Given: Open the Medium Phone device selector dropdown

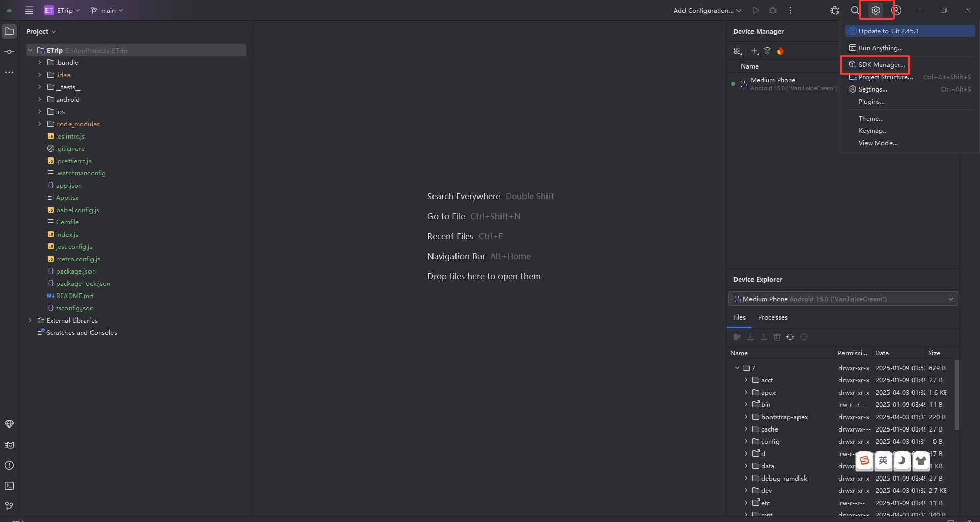Looking at the screenshot, I should click(x=842, y=299).
